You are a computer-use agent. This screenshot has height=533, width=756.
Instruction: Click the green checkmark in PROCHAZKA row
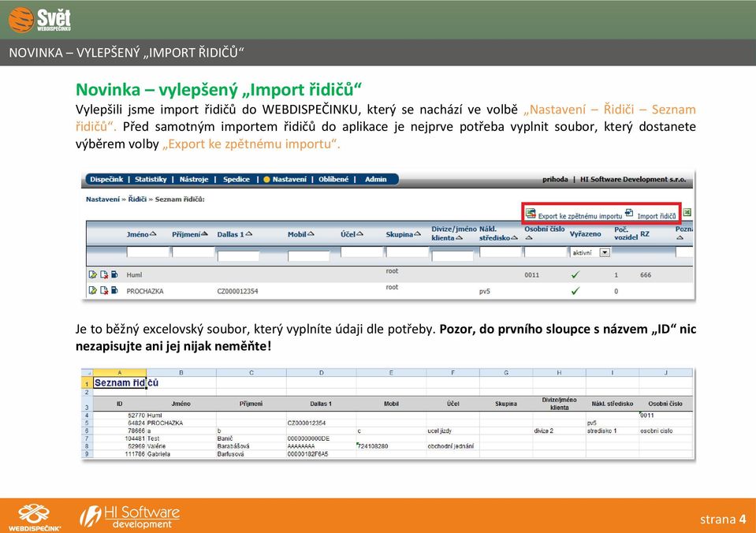tap(575, 291)
